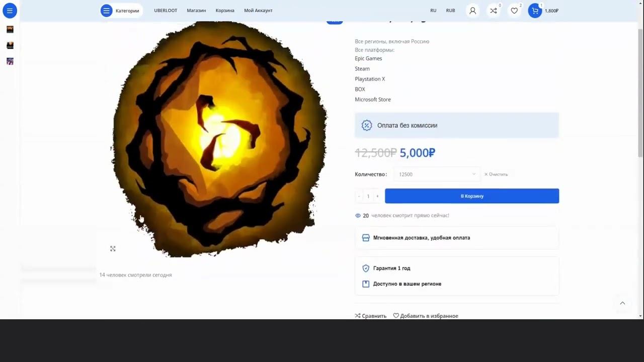The height and width of the screenshot is (362, 644).
Task: Open the Количество dropdown showing 12500
Action: click(437, 174)
